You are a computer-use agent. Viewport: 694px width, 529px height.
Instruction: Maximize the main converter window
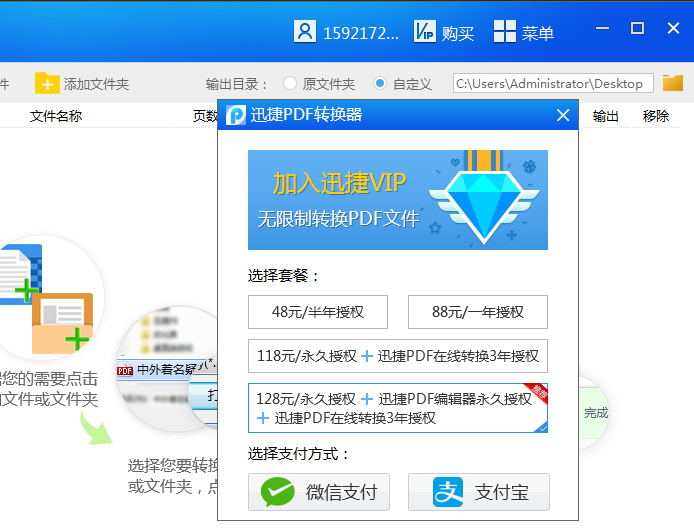pyautogui.click(x=637, y=28)
